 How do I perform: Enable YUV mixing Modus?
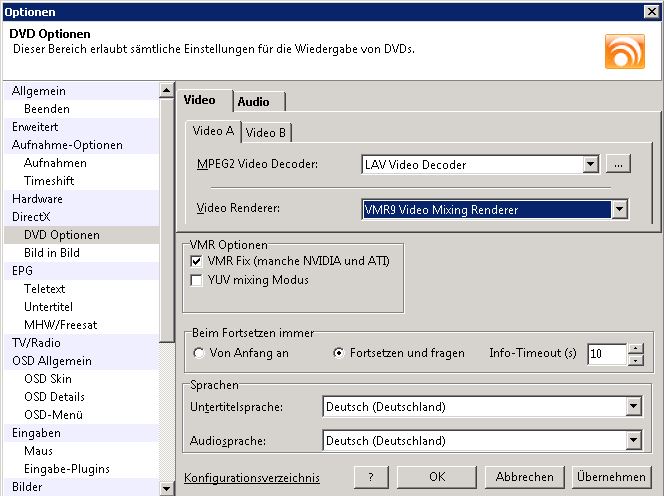point(196,280)
